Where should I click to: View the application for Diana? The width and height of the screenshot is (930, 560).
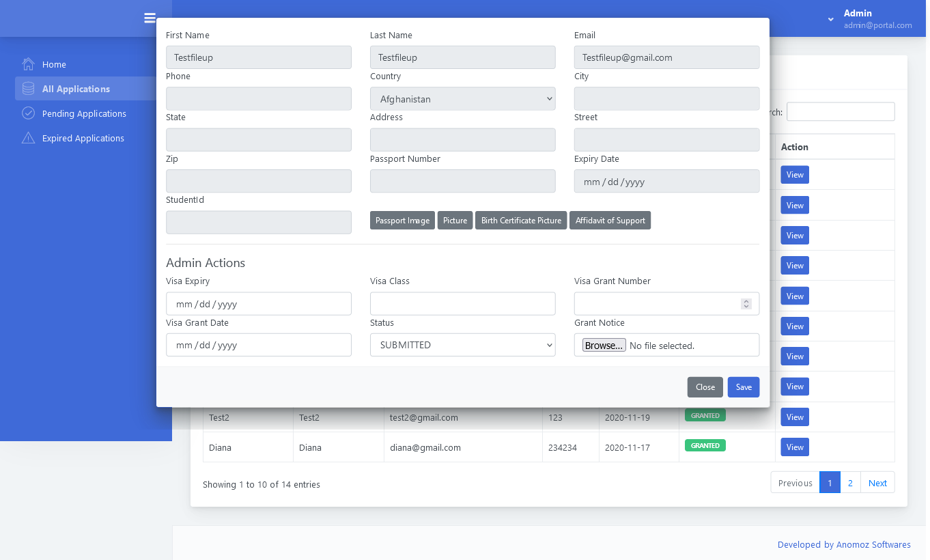tap(794, 447)
